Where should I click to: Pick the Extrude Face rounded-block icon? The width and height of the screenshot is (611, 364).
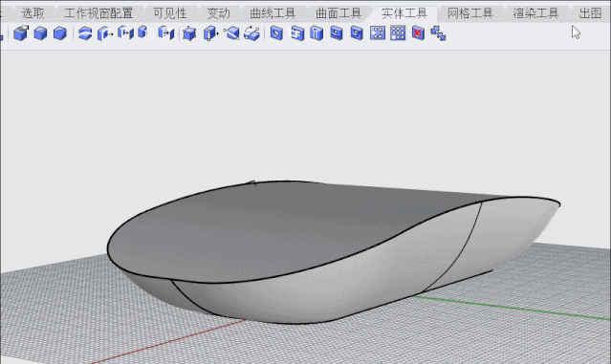click(x=145, y=33)
